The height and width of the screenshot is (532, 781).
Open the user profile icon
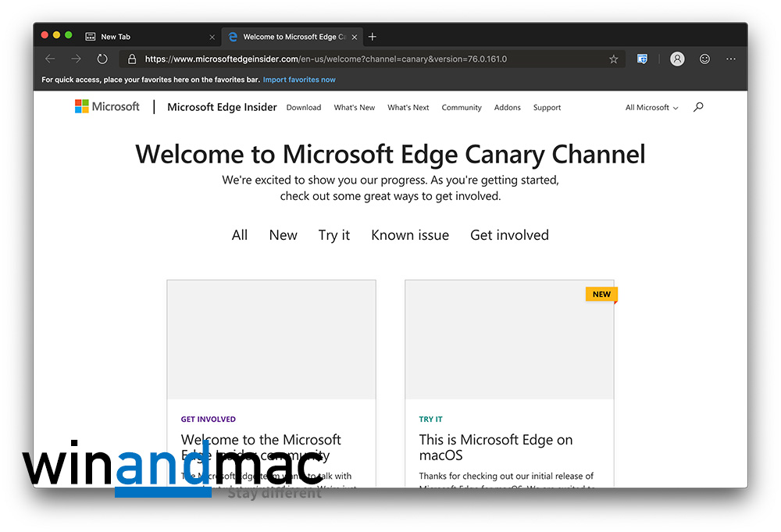click(x=677, y=59)
